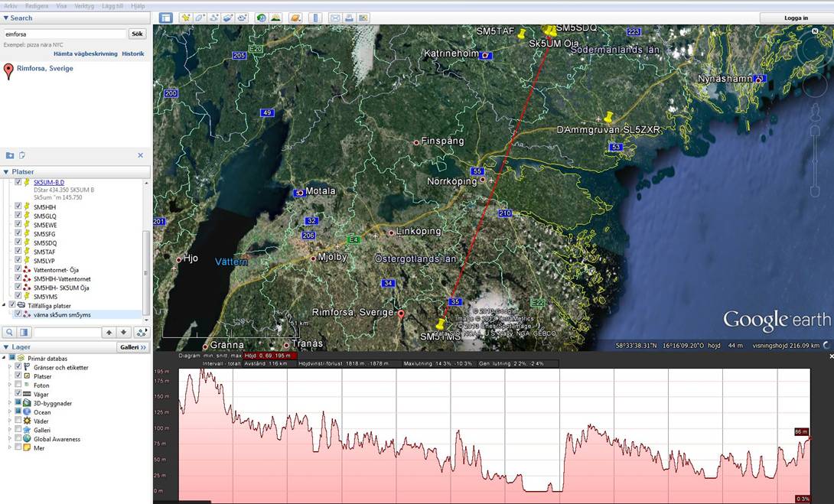This screenshot has height=504, width=834.
Task: Save search result to My Places folder
Action: pyautogui.click(x=10, y=155)
